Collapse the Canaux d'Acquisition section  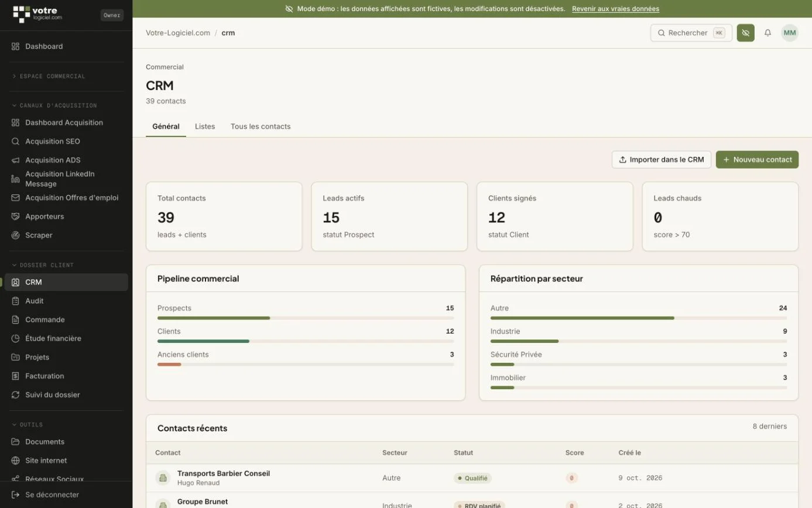(54, 105)
